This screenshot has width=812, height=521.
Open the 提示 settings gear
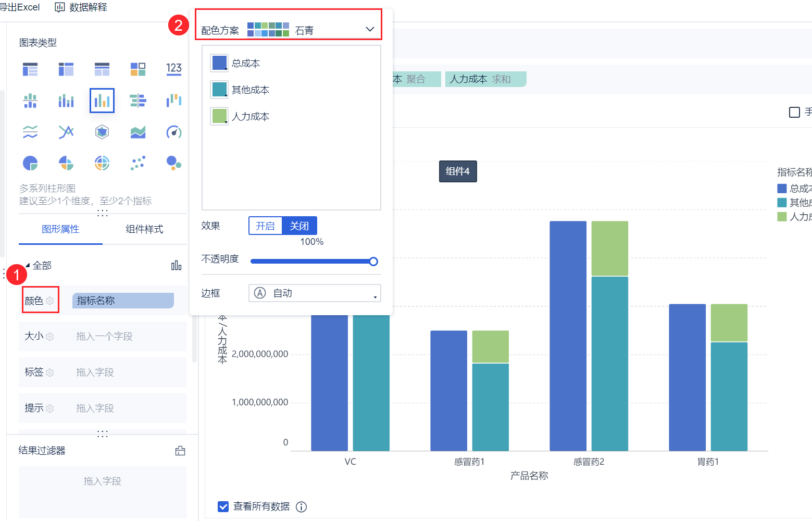[x=50, y=408]
